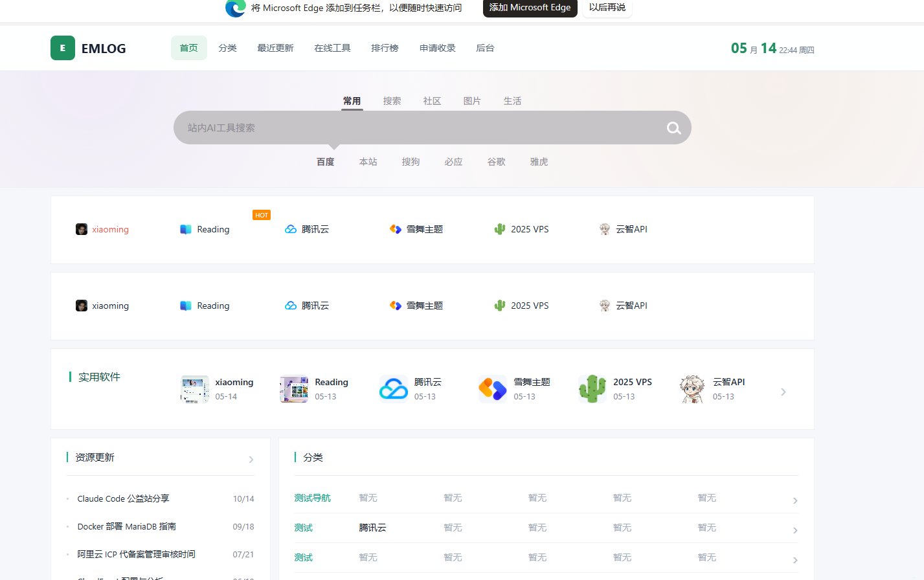The width and height of the screenshot is (924, 580).
Task: Click Reading book icon in second row
Action: (186, 306)
